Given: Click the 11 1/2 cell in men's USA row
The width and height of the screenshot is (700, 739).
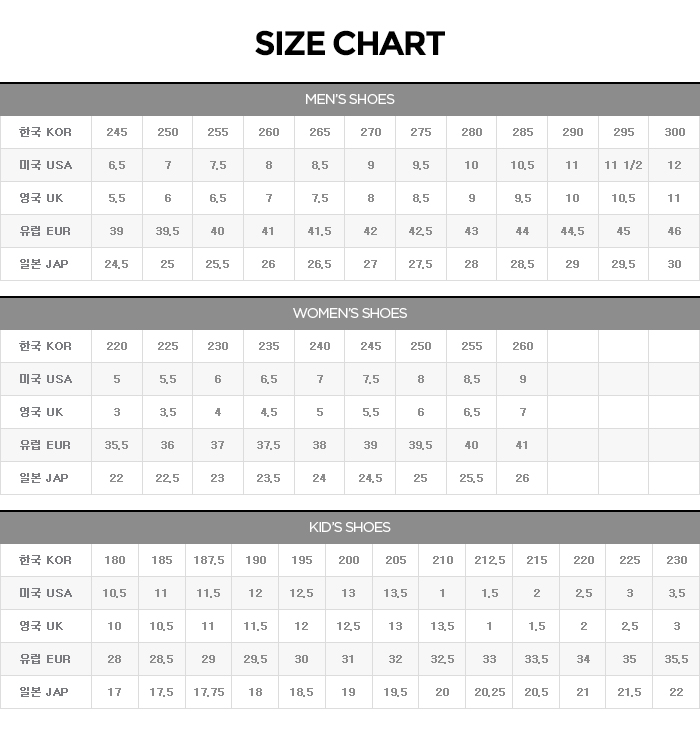Looking at the screenshot, I should [x=623, y=165].
